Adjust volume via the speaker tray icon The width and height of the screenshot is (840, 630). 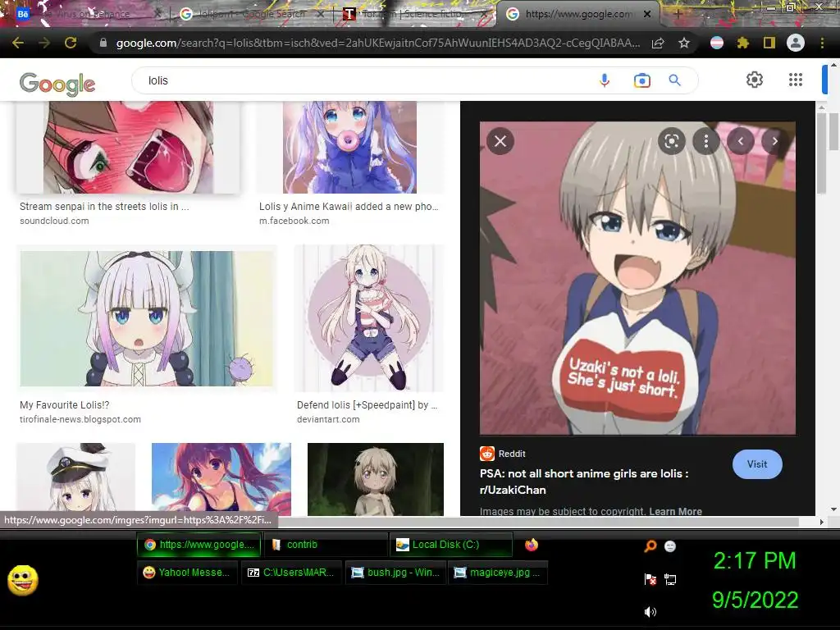pos(651,612)
